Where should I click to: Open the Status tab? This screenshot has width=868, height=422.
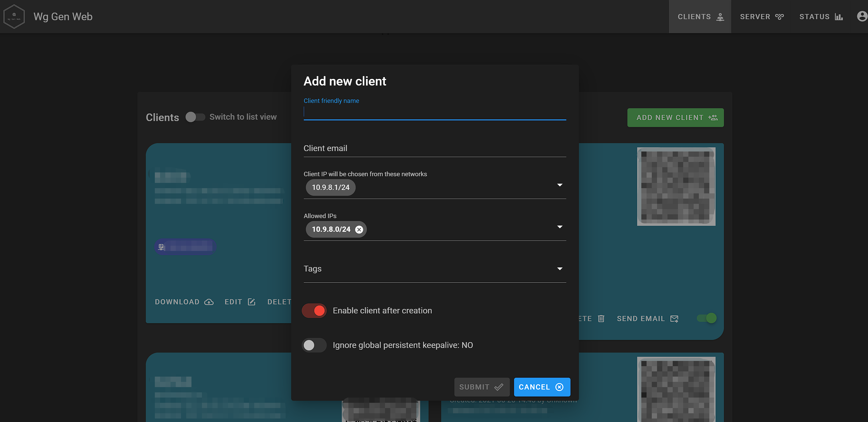(x=821, y=16)
